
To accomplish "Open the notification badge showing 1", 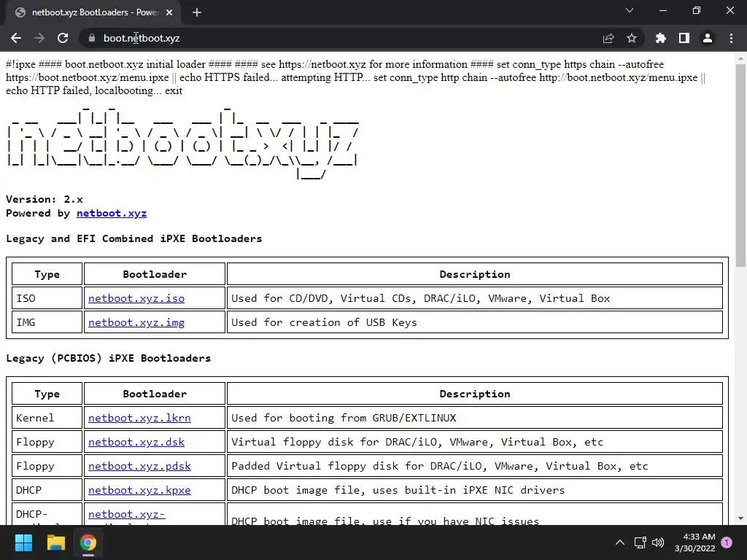I will click(x=727, y=542).
